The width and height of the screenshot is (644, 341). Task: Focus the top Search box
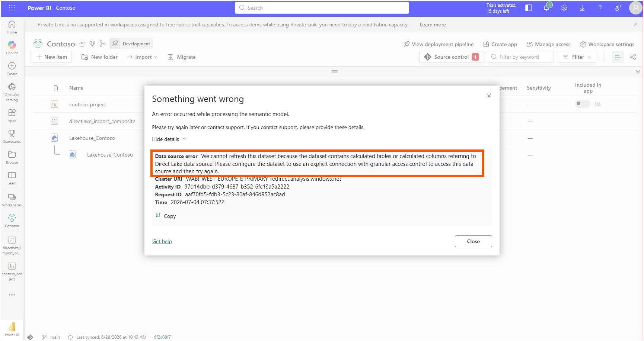[x=322, y=8]
